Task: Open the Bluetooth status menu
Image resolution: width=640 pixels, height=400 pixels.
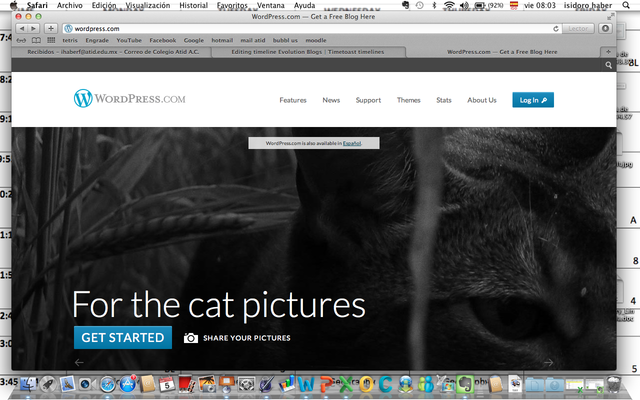Action: point(434,5)
